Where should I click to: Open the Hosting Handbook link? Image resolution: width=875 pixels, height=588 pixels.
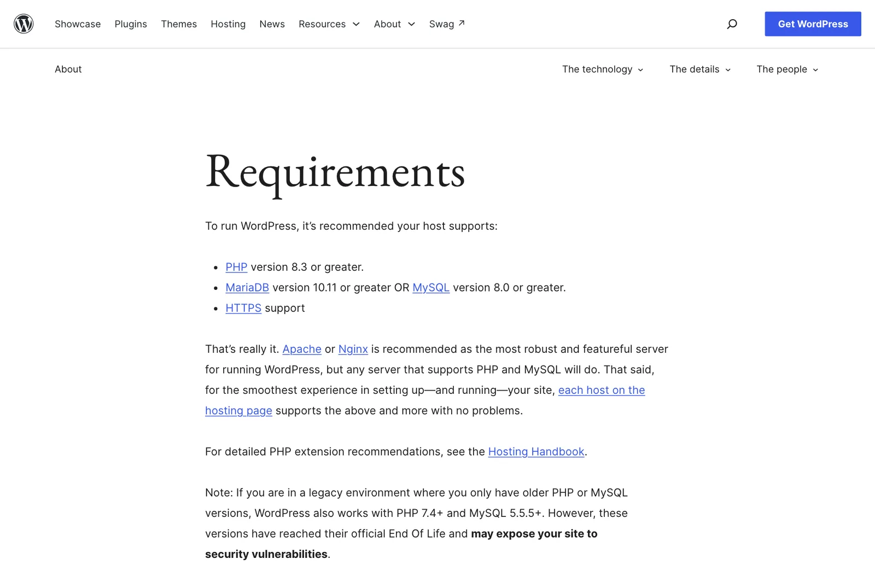536,452
